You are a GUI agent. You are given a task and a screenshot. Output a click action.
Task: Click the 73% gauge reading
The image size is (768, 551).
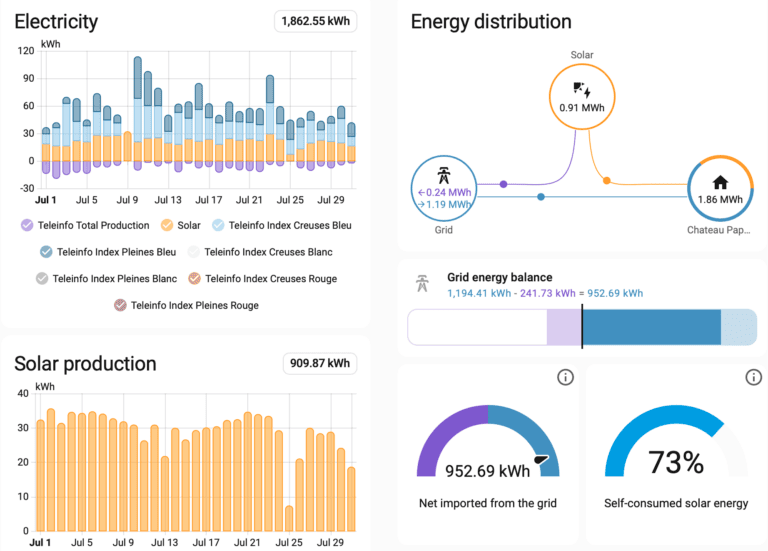(x=676, y=462)
